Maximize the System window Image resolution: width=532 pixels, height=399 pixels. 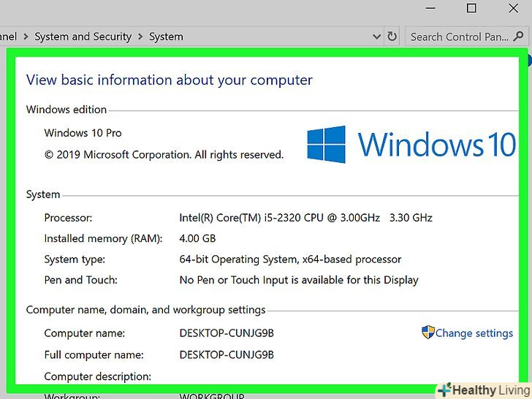(x=471, y=8)
